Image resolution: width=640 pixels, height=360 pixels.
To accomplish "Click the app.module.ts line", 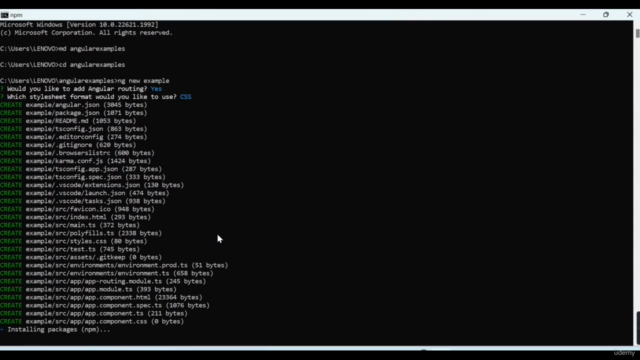I will pyautogui.click(x=88, y=289).
